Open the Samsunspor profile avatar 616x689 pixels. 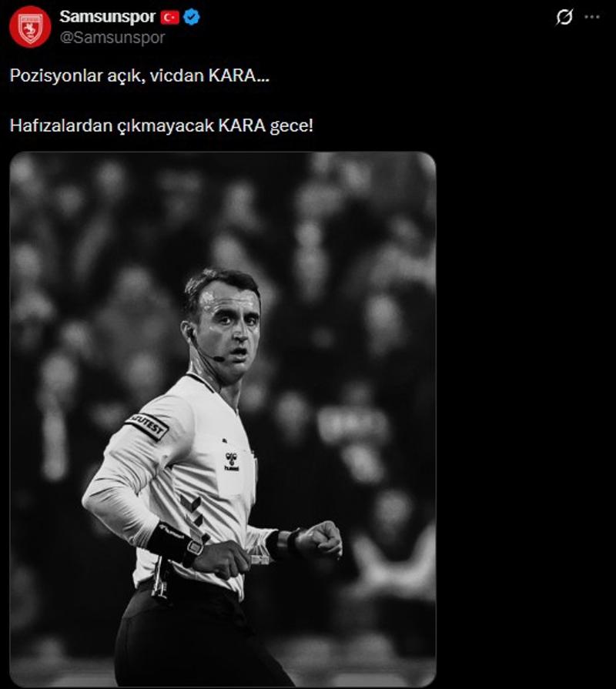[30, 27]
